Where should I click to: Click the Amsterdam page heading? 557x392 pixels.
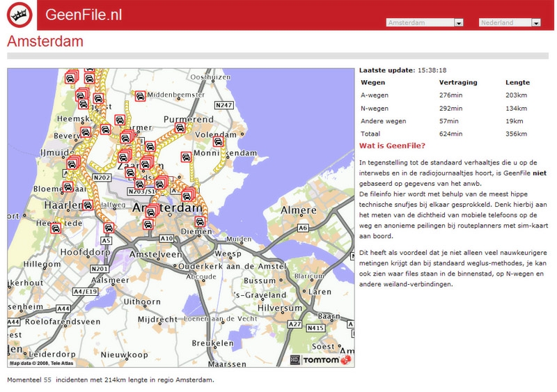click(45, 41)
